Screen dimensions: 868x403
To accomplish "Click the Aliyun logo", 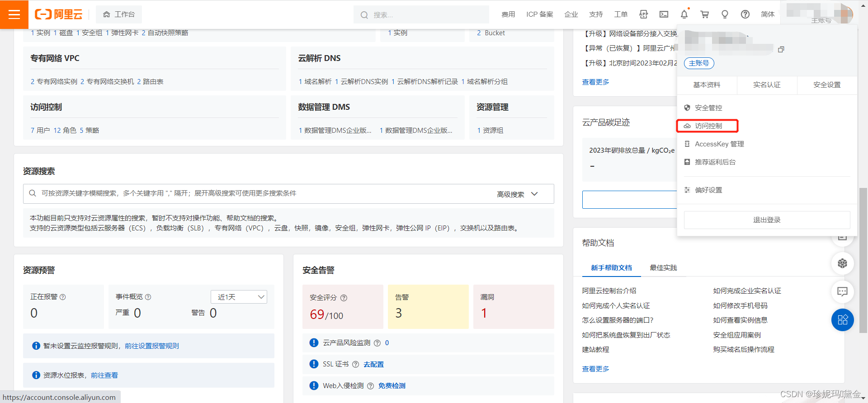I will [59, 14].
